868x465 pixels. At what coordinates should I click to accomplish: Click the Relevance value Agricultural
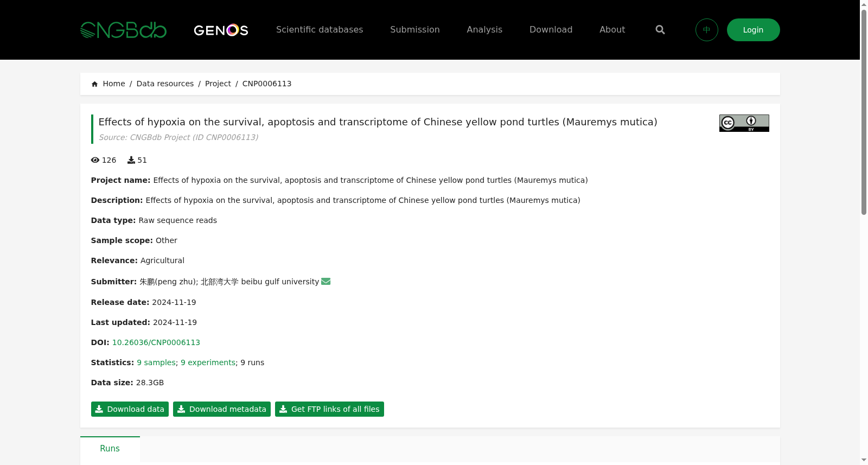point(162,260)
